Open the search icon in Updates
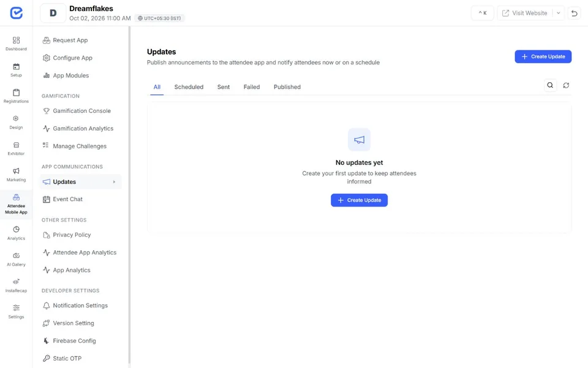The width and height of the screenshot is (588, 368). (550, 85)
